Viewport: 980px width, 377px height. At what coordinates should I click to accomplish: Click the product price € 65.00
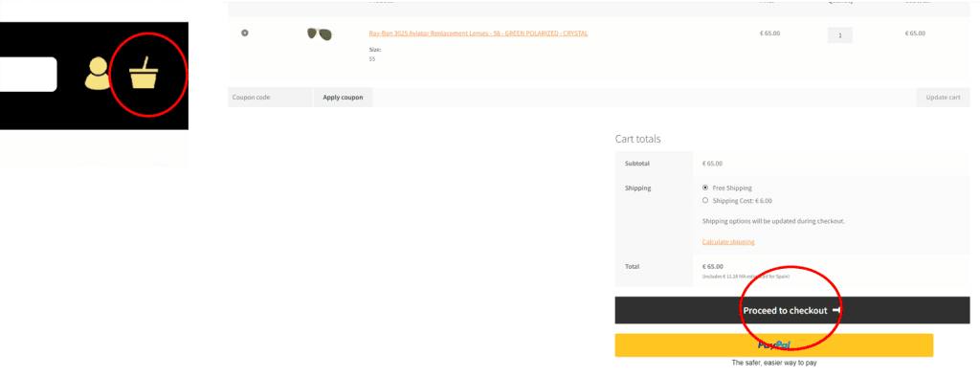769,33
